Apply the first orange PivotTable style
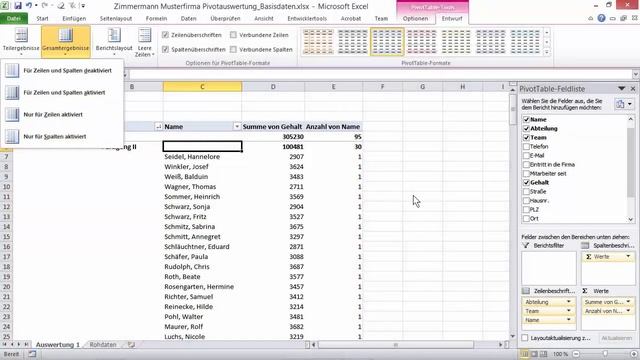 318,42
